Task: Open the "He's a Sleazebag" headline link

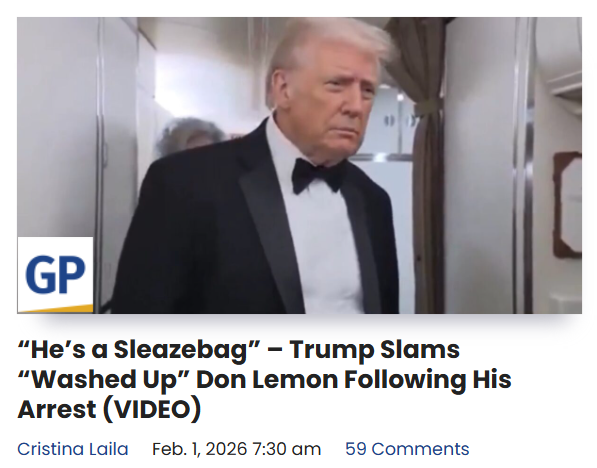Action: pyautogui.click(x=264, y=379)
